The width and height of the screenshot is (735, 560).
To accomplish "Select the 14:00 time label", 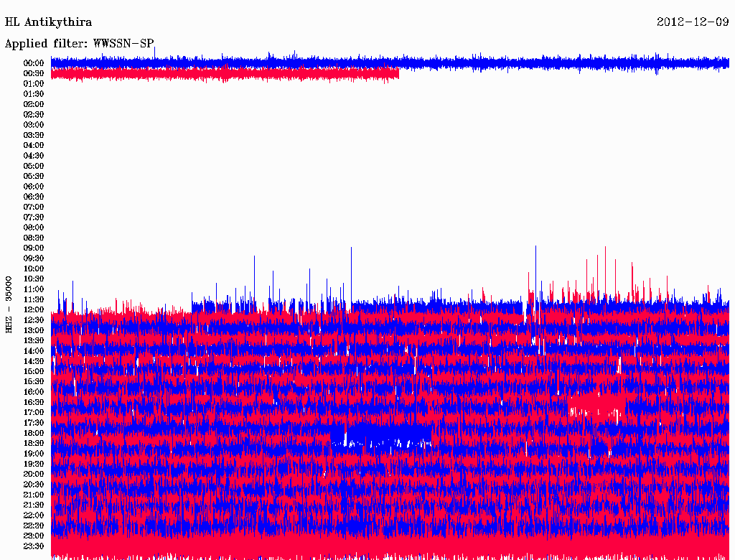I will (34, 351).
